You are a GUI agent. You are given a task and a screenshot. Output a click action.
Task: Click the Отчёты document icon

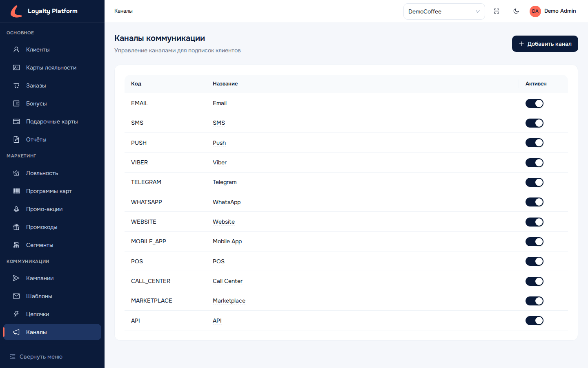(16, 139)
